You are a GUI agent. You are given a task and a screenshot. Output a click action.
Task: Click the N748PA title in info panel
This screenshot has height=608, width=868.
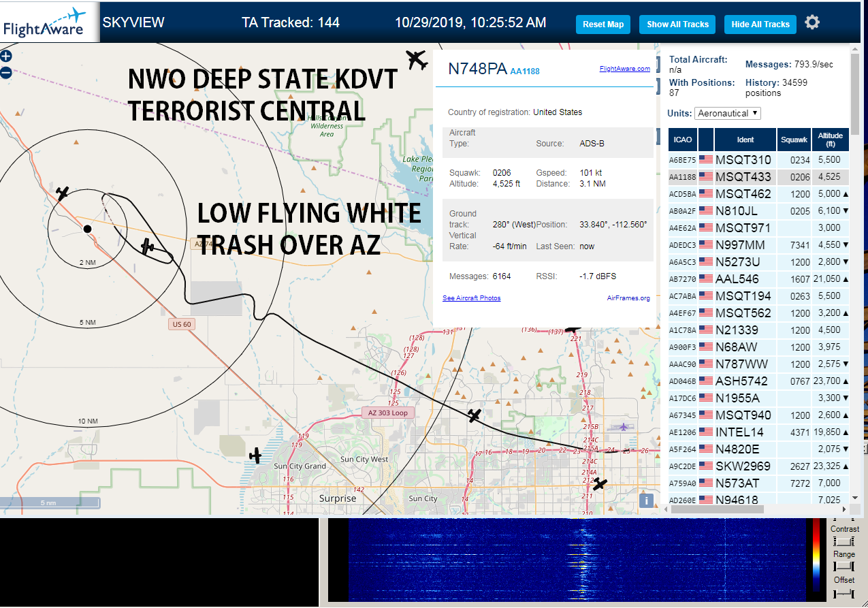click(477, 69)
